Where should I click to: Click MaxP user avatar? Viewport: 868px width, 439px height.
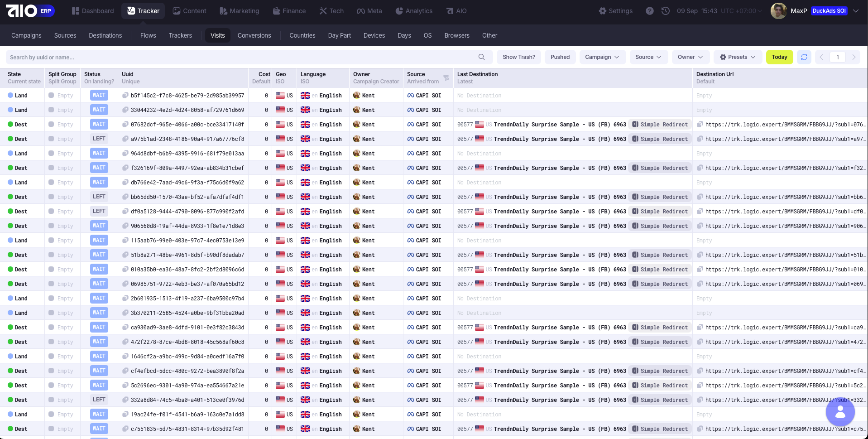tap(779, 11)
